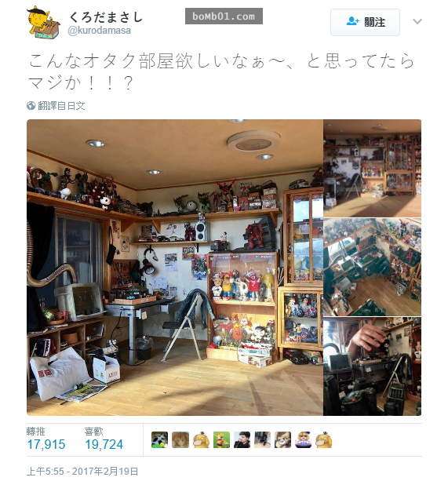
Task: Open the @kurodamasa handle link
Action: (99, 31)
